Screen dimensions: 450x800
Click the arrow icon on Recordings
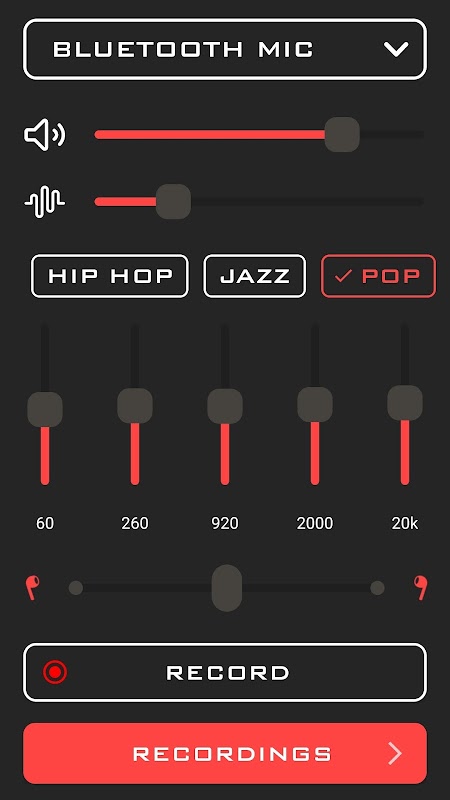coord(395,753)
